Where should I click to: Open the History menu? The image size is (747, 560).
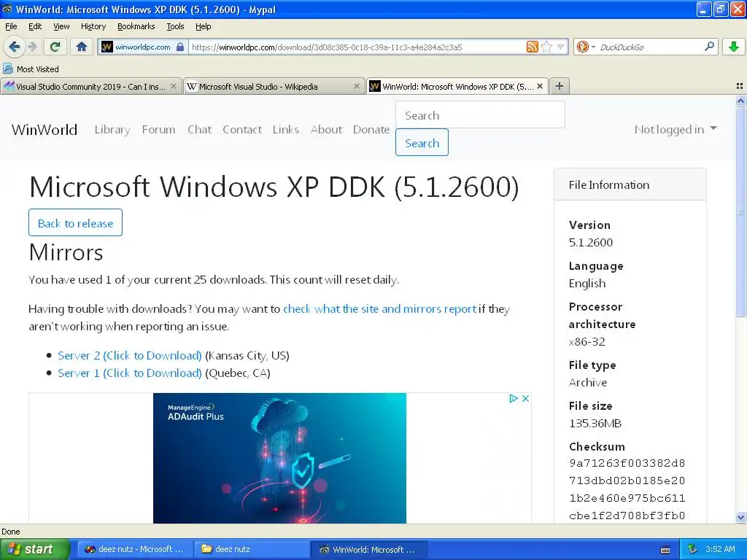click(93, 26)
